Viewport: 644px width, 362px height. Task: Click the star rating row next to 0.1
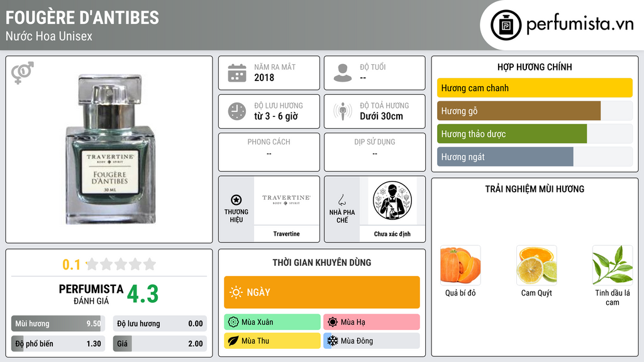[x=121, y=264]
